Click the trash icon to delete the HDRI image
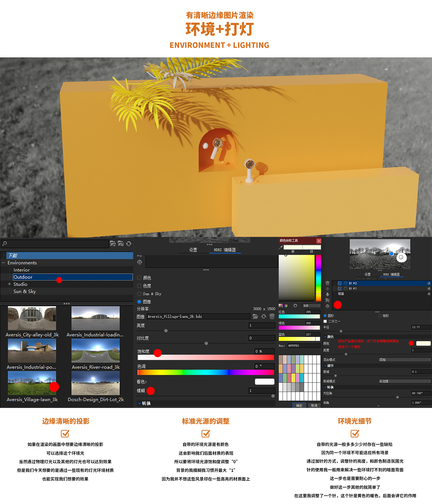The height and width of the screenshot is (504, 432). point(272,317)
